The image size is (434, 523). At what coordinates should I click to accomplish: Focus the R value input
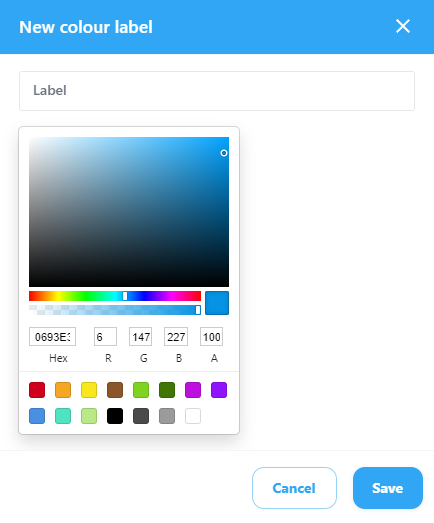pos(105,337)
